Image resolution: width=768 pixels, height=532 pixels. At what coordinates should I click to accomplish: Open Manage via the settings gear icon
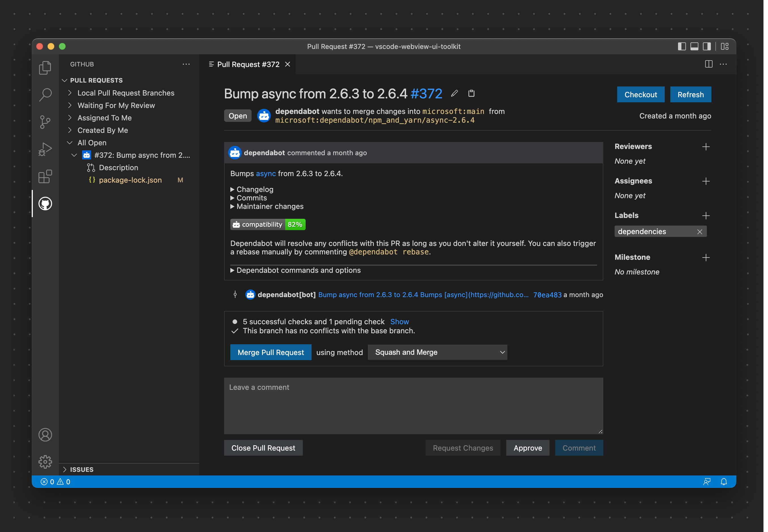45,462
